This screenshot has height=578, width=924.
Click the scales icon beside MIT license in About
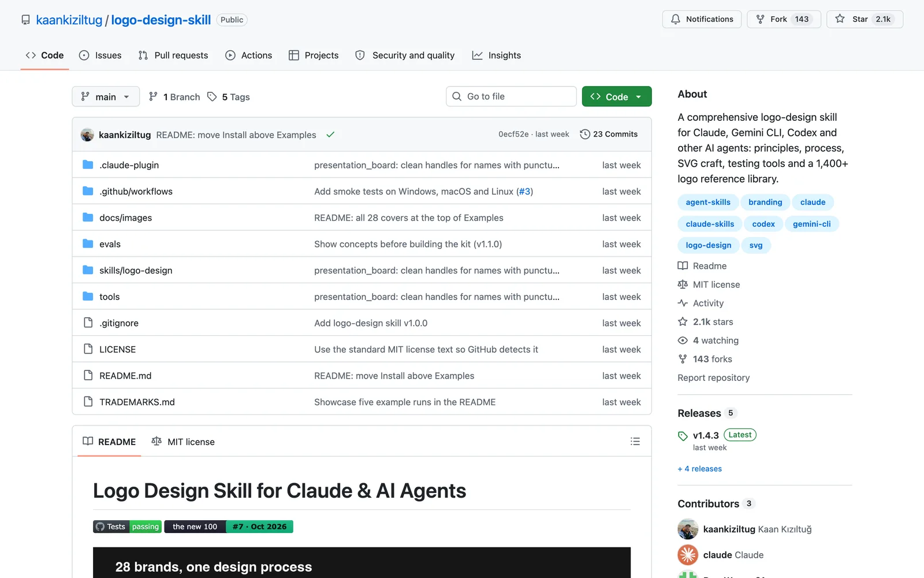tap(683, 284)
